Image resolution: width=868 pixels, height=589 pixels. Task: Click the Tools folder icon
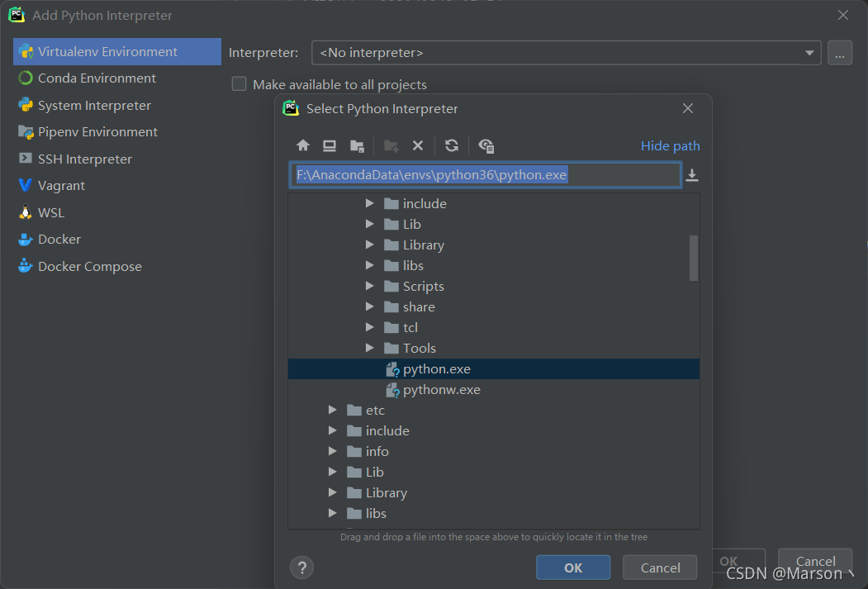pos(391,349)
